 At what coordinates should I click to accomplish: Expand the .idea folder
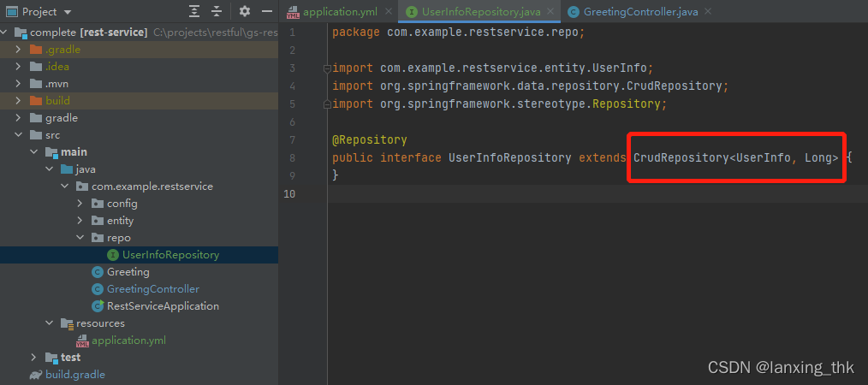pyautogui.click(x=18, y=67)
